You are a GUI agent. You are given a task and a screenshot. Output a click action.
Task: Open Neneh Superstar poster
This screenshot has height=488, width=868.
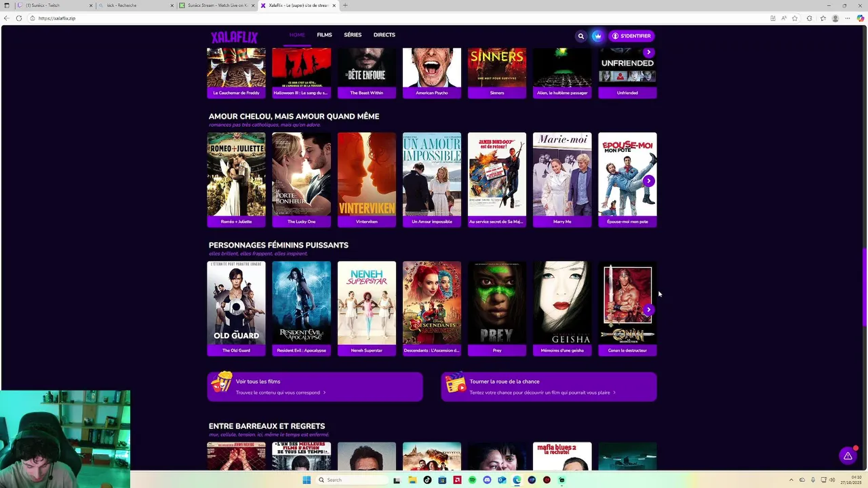366,303
